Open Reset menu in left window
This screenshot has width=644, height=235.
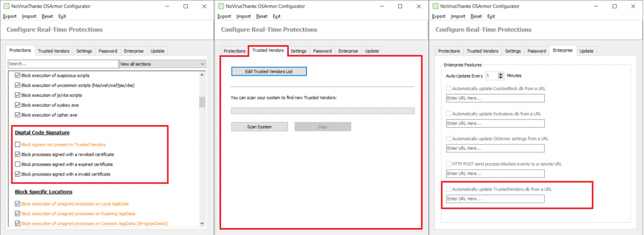[x=47, y=16]
